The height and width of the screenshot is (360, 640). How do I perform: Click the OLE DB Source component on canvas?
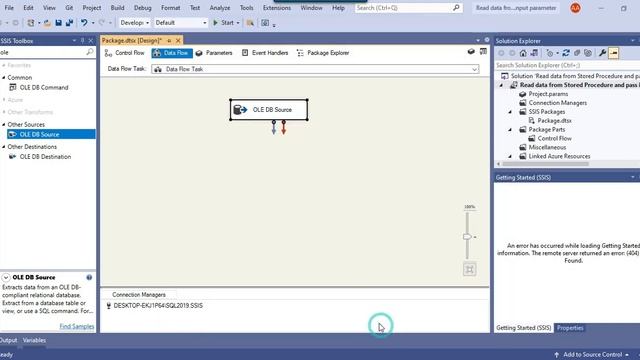click(x=269, y=110)
